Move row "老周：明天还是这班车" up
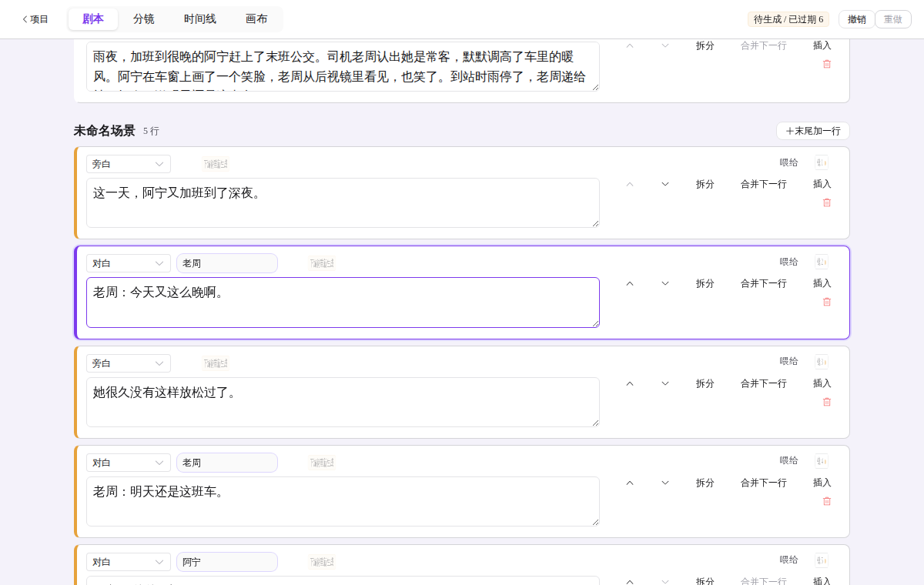This screenshot has height=585, width=924. pyautogui.click(x=630, y=483)
